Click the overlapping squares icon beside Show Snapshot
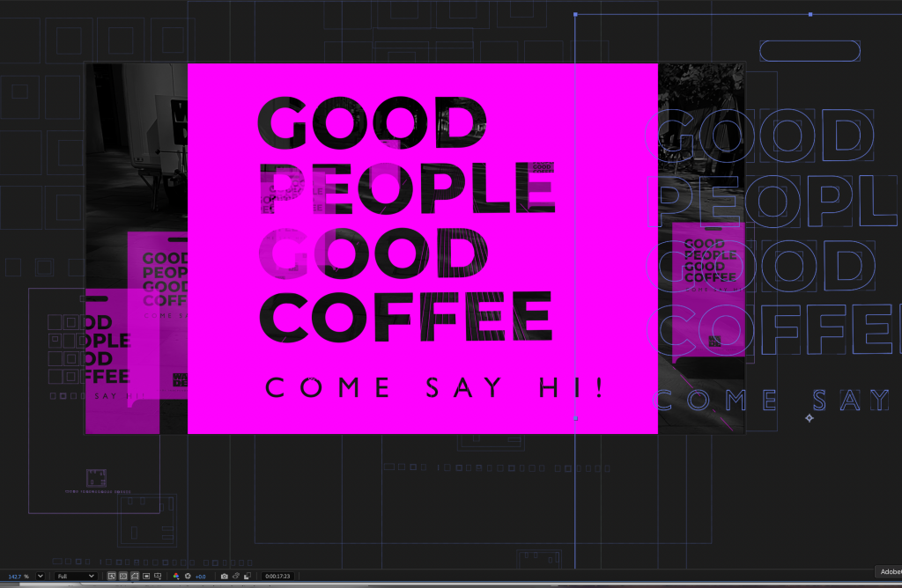Viewport: 902px width, 588px height. 248,576
